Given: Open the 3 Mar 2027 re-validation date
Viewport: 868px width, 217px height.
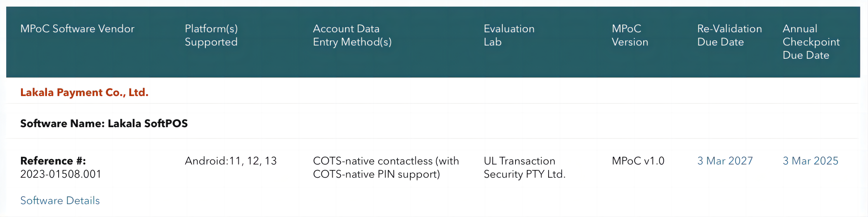Looking at the screenshot, I should (x=725, y=161).
